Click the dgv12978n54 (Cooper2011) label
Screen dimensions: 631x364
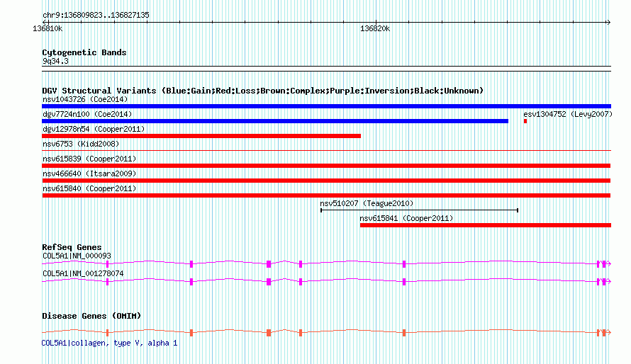[x=94, y=129]
